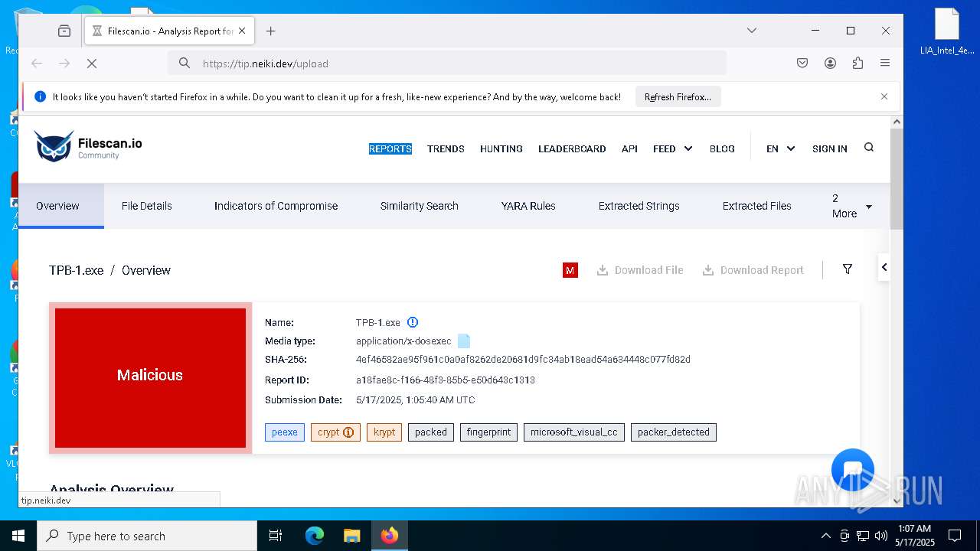This screenshot has height=551, width=980.
Task: Switch to Similarity Search tab
Action: click(x=419, y=206)
